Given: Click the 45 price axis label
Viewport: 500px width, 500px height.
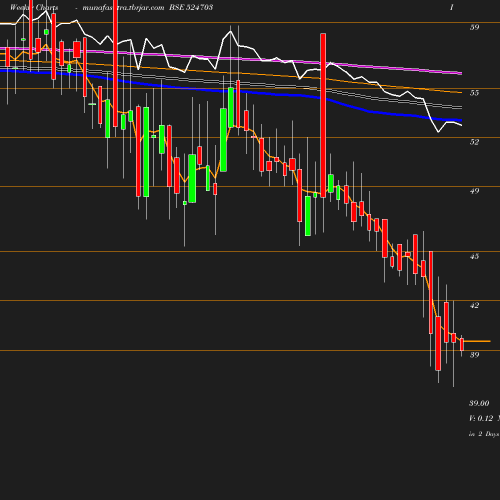Looking at the screenshot, I should (x=474, y=256).
